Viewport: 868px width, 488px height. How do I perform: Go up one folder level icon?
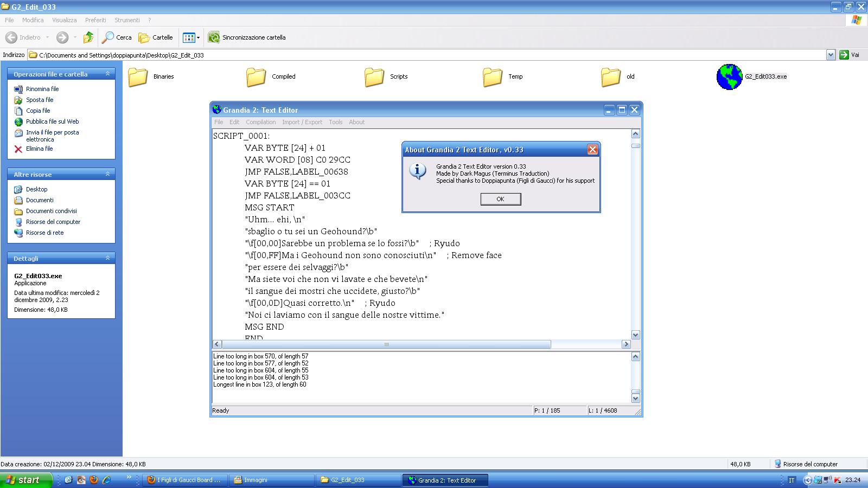tap(88, 37)
